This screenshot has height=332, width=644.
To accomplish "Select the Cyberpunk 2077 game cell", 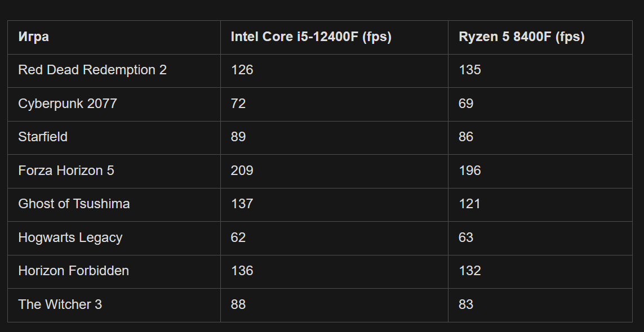I will click(68, 104).
